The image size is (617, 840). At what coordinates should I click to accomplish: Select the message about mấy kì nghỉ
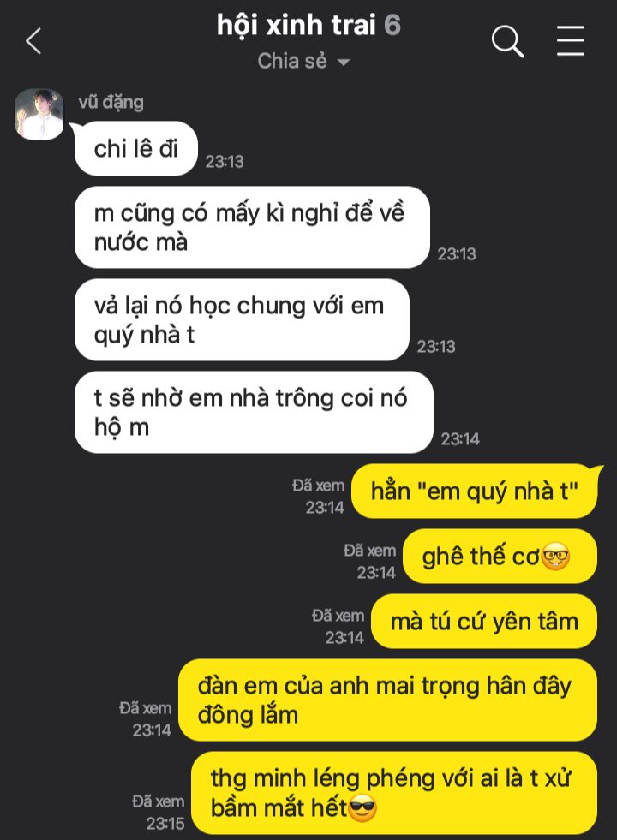pos(252,227)
